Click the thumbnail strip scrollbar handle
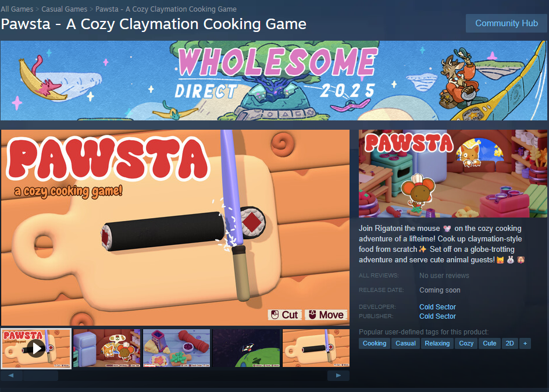 [x=41, y=376]
